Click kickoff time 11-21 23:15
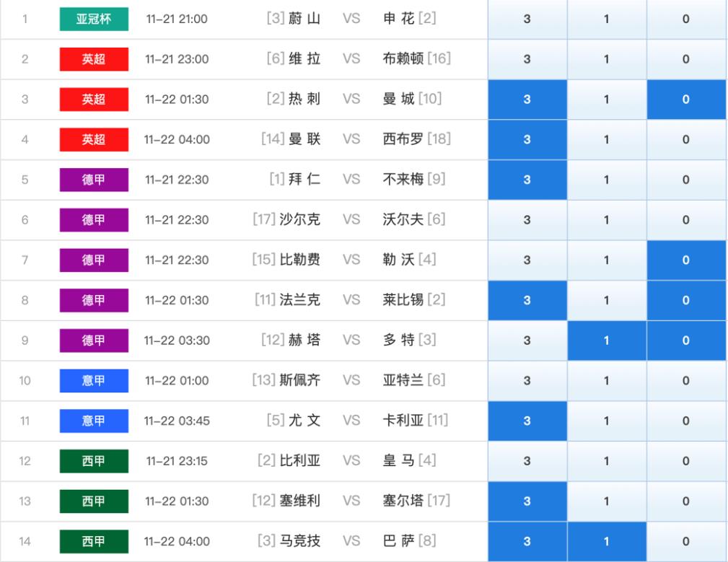728x562 pixels. (177, 461)
